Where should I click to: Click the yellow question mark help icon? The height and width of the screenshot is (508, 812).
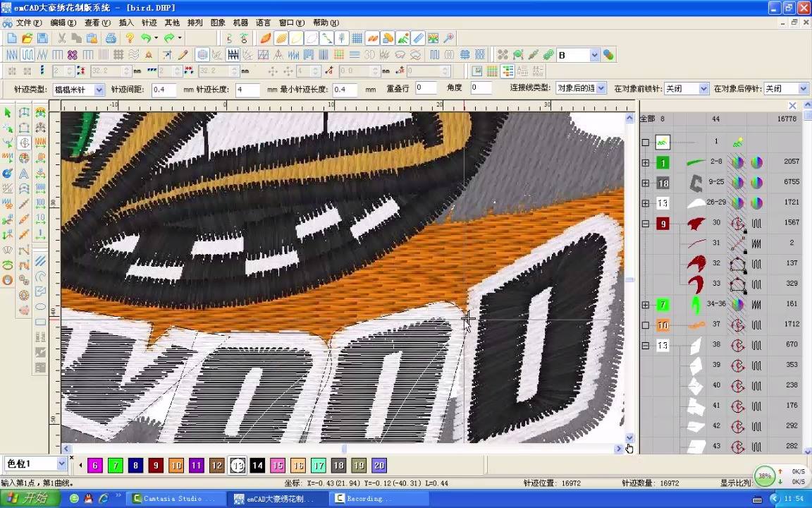click(x=130, y=38)
